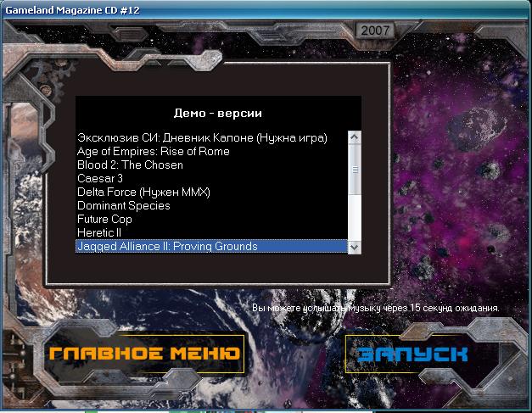This screenshot has width=532, height=413.
Task: Click the list scrollbar down arrow
Action: [355, 247]
